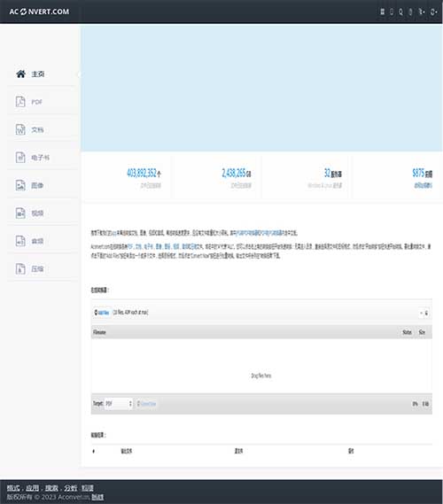Open the 压缩 (Archive) converter icon
This screenshot has height=504, width=443.
(x=20, y=268)
